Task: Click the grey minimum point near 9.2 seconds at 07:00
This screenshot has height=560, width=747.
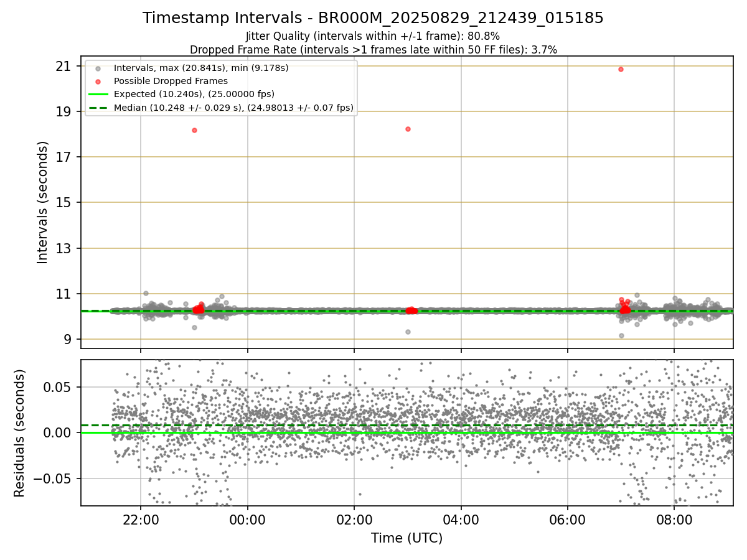Action: [x=621, y=335]
